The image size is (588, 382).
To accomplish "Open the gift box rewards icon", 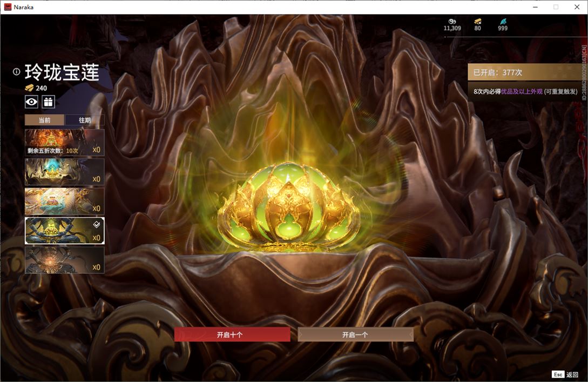I will tap(49, 102).
